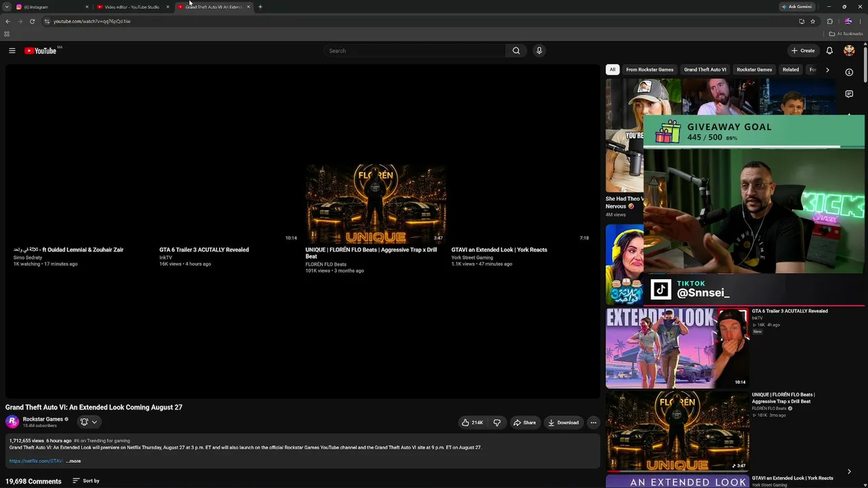The image size is (868, 488).
Task: Click the install/cast icon in the address bar
Action: coord(802,21)
